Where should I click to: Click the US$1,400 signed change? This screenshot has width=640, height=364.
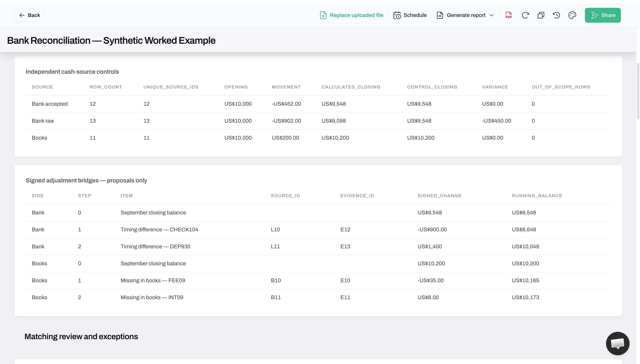(429, 247)
